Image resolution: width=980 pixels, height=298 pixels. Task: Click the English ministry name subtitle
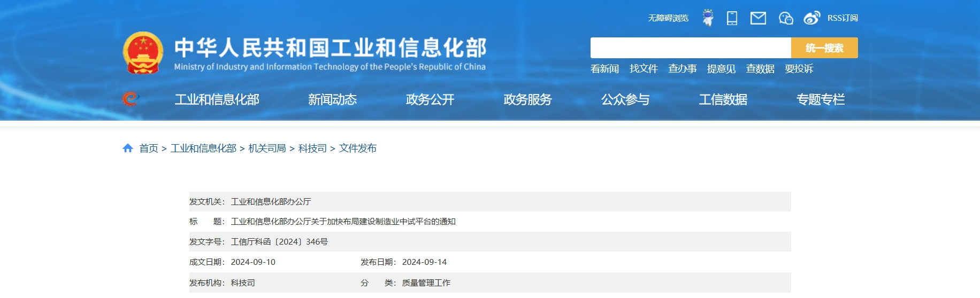[x=330, y=67]
